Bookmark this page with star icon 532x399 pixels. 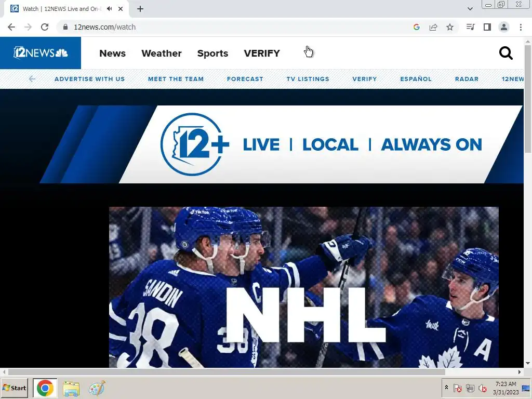450,27
